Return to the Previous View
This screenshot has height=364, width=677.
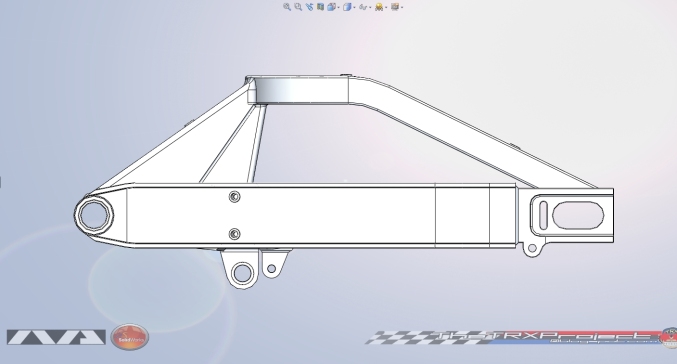click(309, 7)
